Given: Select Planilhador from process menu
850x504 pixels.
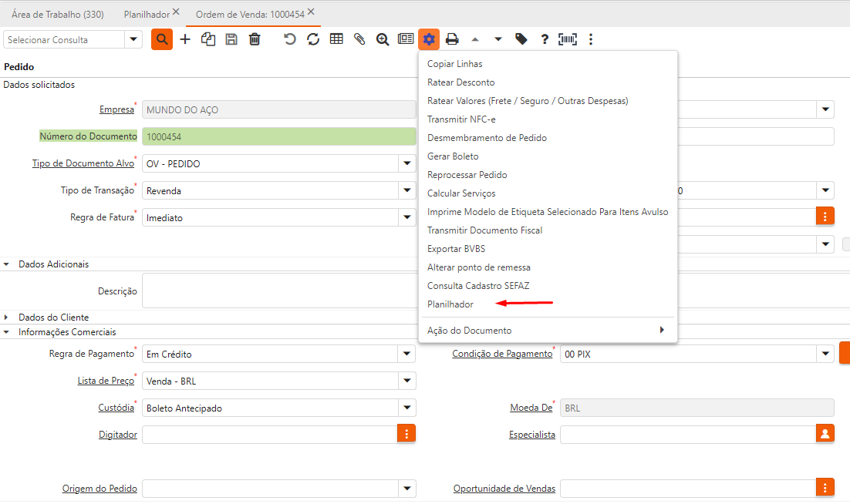Looking at the screenshot, I should coord(450,304).
